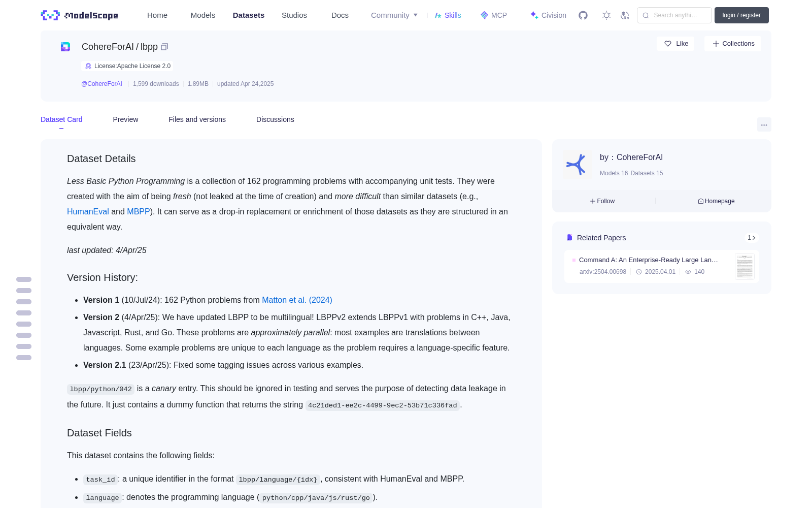
Task: Open the MCP navigation item
Action: [493, 15]
